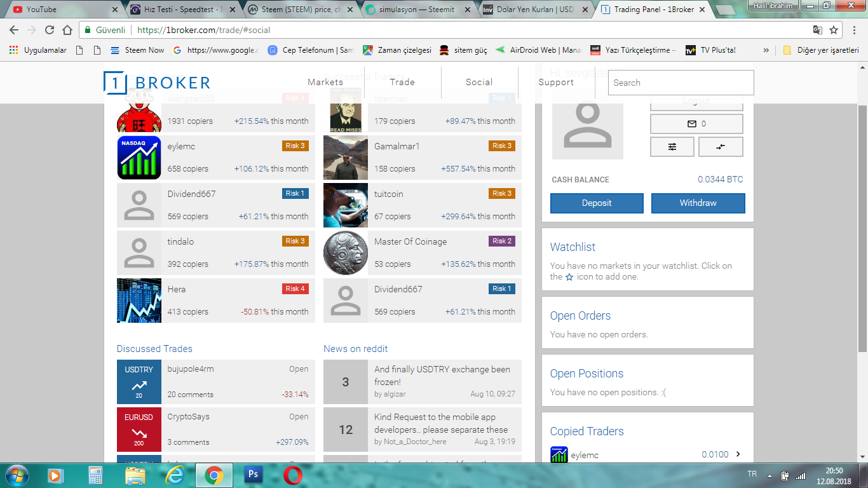Open the Uygulamalar apps shortcut
The image size is (868, 488).
tap(38, 50)
